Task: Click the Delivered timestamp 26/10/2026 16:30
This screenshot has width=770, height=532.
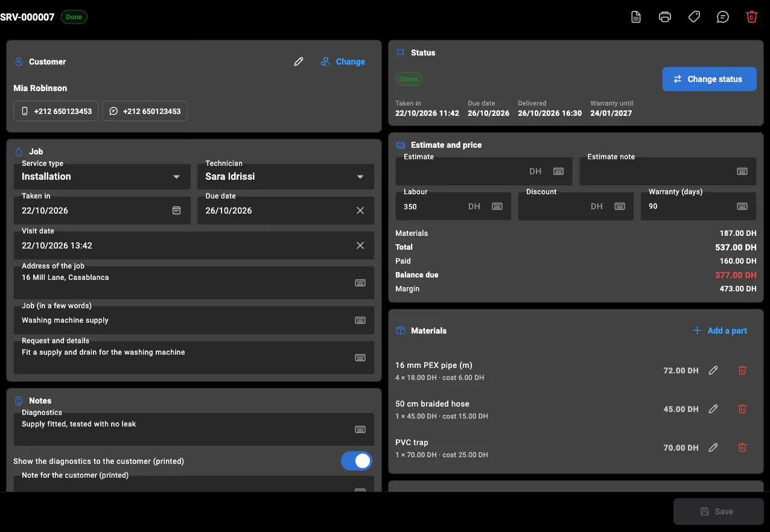Action: pos(550,113)
